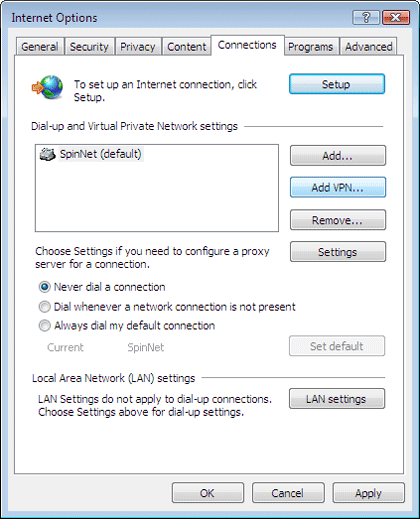Open the Content tab
Viewport: 420px width, 519px height.
click(x=187, y=47)
